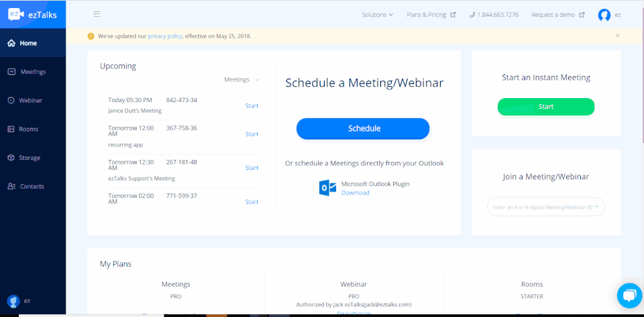
Task: Click the Home house icon in sidebar
Action: 11,43
